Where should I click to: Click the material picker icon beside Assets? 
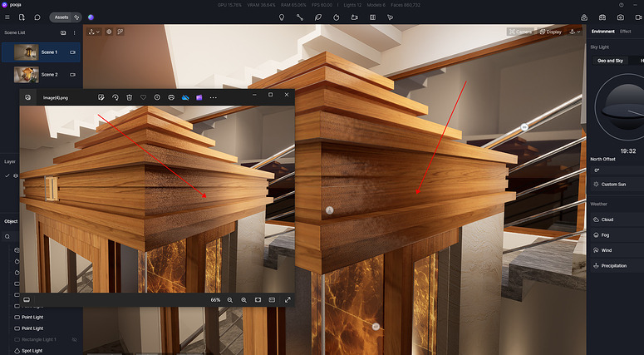point(76,17)
